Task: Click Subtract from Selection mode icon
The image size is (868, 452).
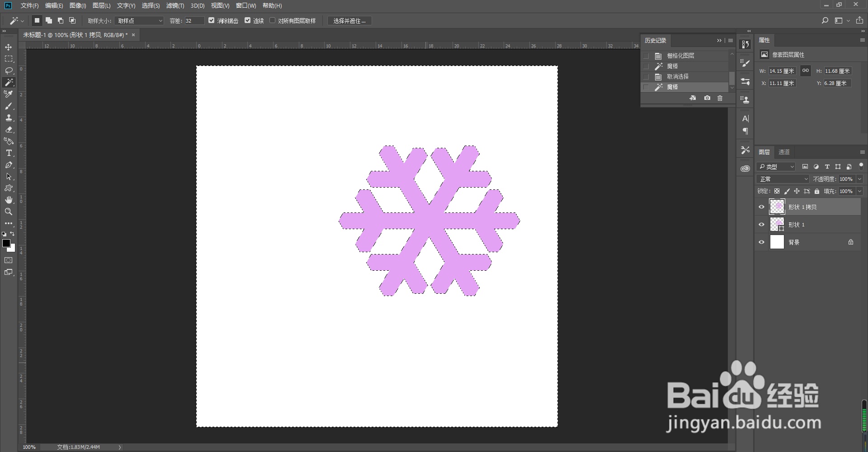Action: [61, 20]
